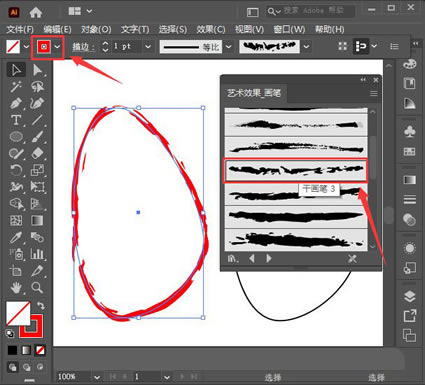Screen dimensions: 425x385
Task: Open the 效果(C) menu
Action: tap(210, 30)
